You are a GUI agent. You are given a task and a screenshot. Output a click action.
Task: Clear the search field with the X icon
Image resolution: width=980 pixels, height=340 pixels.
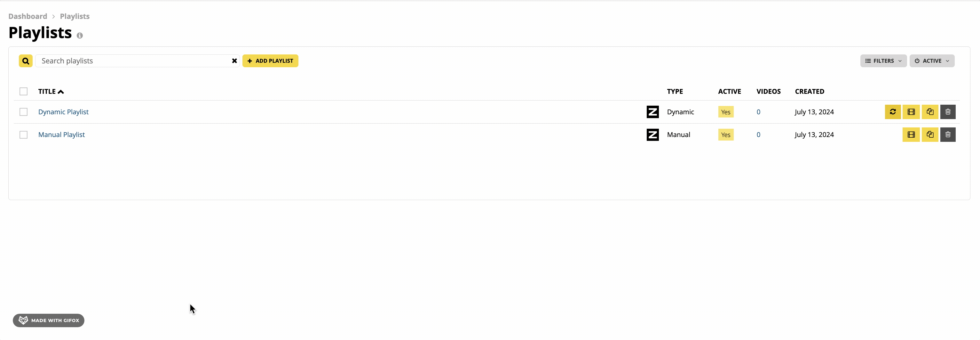click(234, 61)
